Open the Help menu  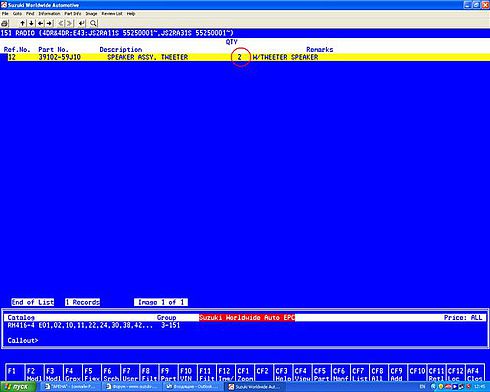[131, 14]
